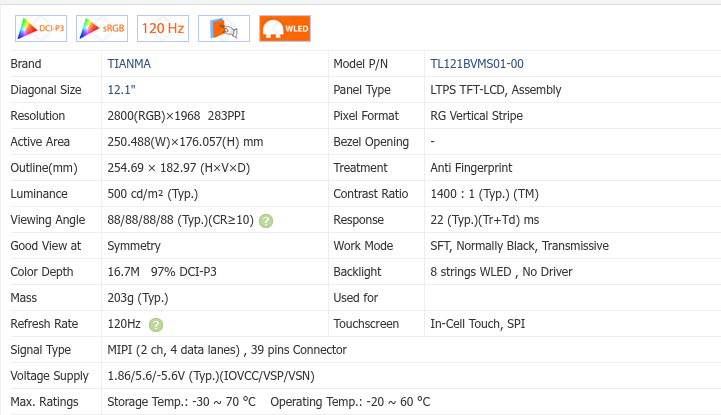Click the Storage Temp. max ratings text

coord(181,402)
